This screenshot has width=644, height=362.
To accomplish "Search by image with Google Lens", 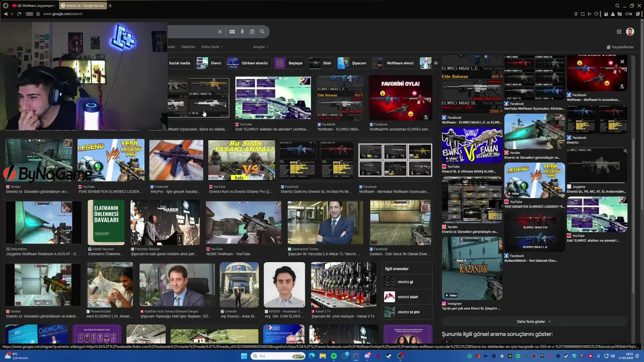I will pos(252,32).
